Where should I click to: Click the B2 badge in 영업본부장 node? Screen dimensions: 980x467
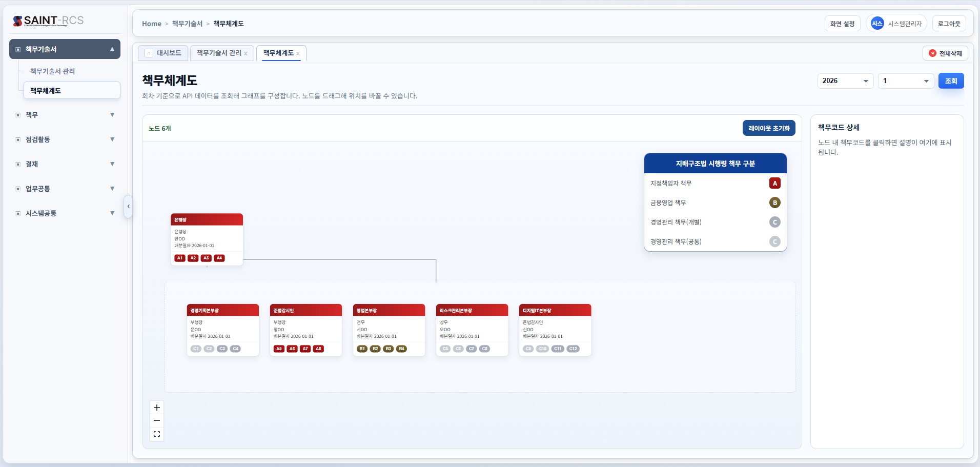375,349
